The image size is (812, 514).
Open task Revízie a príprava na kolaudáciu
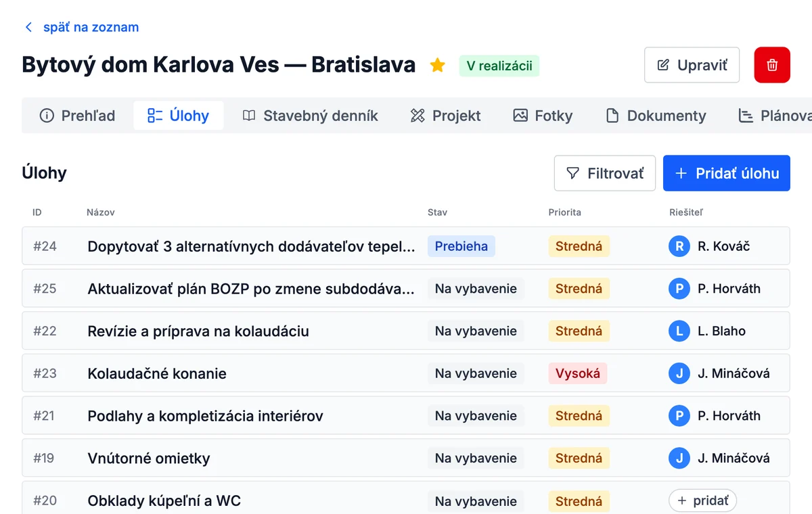(x=198, y=331)
